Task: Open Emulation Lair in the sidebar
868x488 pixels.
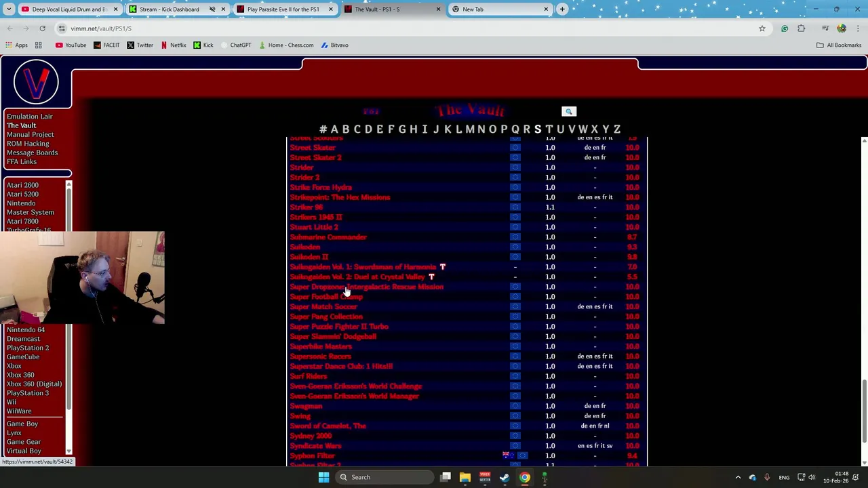Action: (x=29, y=117)
